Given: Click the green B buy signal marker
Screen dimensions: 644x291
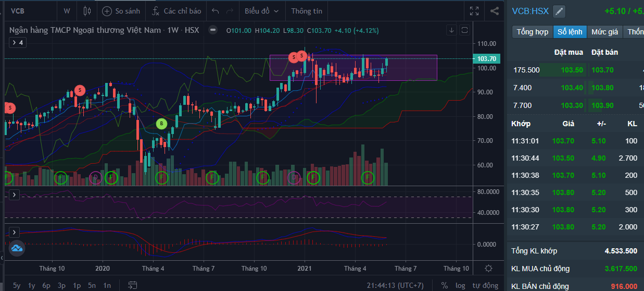Looking at the screenshot, I should pyautogui.click(x=162, y=124).
